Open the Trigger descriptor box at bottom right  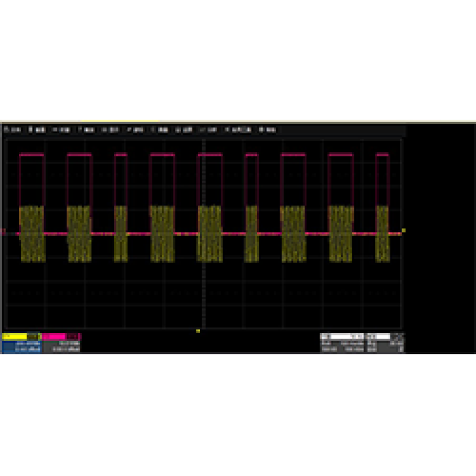coord(386,343)
